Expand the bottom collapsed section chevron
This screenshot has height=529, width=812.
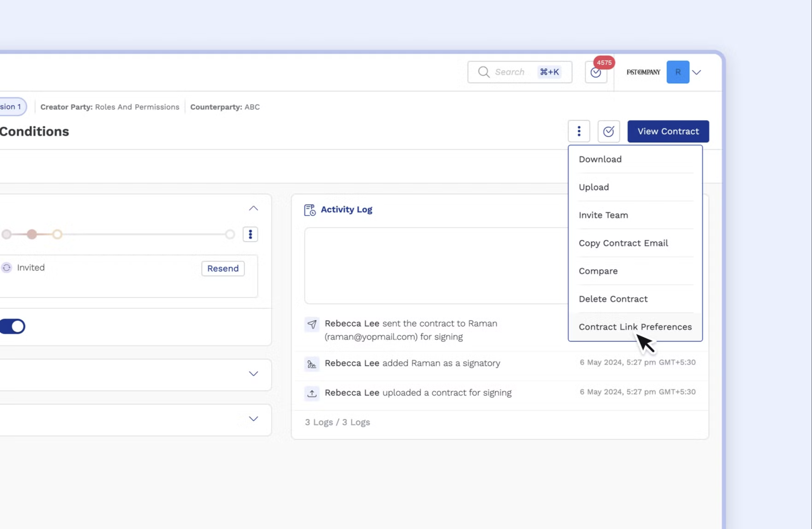point(253,419)
